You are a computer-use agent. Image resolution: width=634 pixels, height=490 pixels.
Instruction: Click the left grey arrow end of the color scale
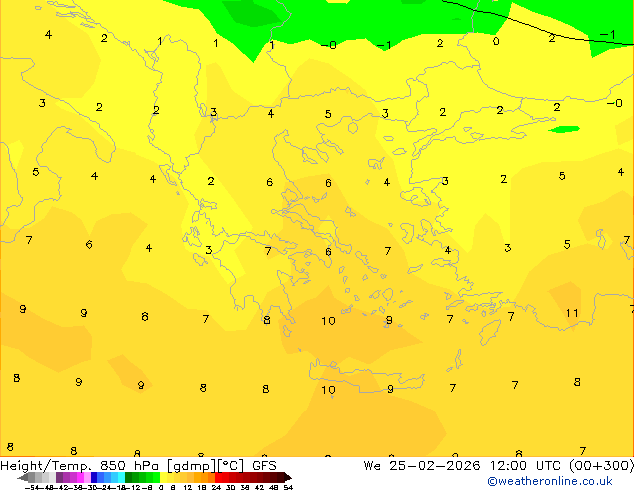(x=22, y=477)
